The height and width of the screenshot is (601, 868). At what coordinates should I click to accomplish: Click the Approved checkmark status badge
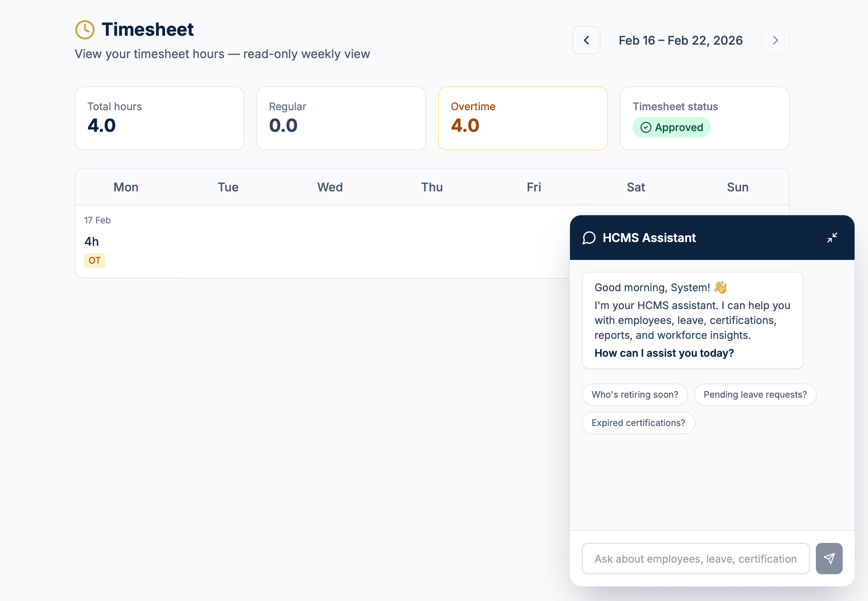[x=671, y=127]
